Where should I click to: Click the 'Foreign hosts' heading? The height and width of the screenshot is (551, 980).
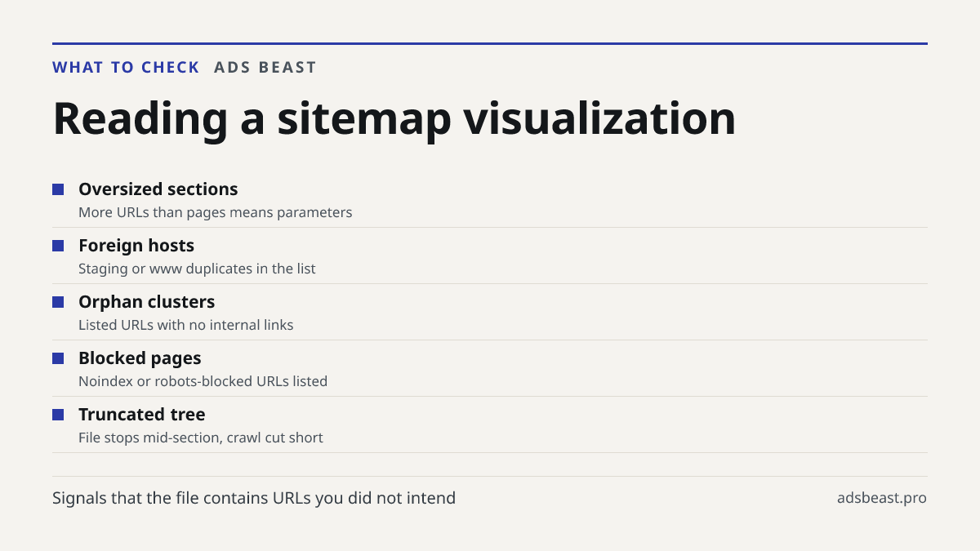coord(136,246)
